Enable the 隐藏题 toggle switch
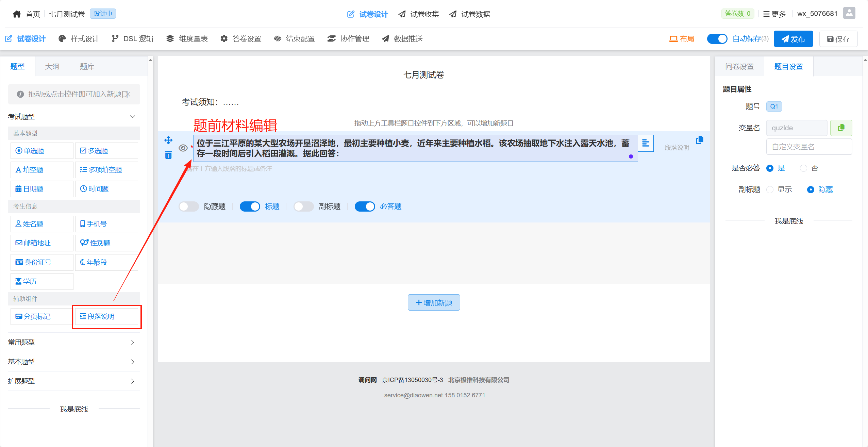The width and height of the screenshot is (868, 447). pyautogui.click(x=189, y=206)
